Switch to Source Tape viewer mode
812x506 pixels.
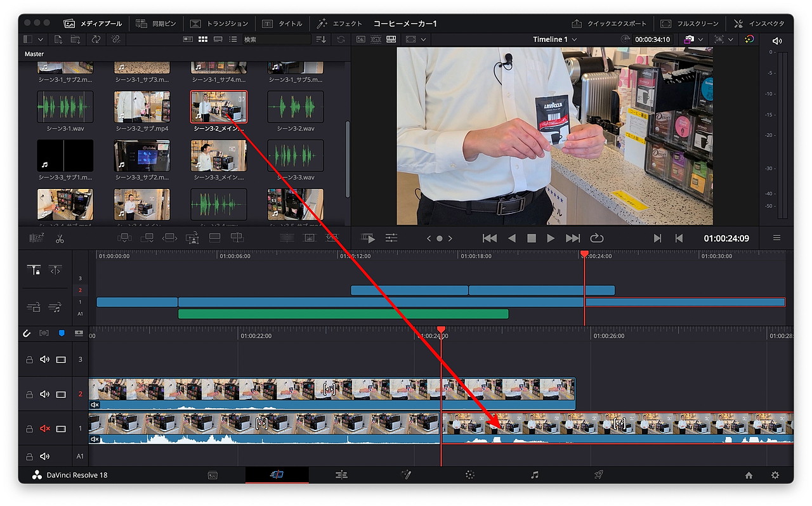coord(376,39)
